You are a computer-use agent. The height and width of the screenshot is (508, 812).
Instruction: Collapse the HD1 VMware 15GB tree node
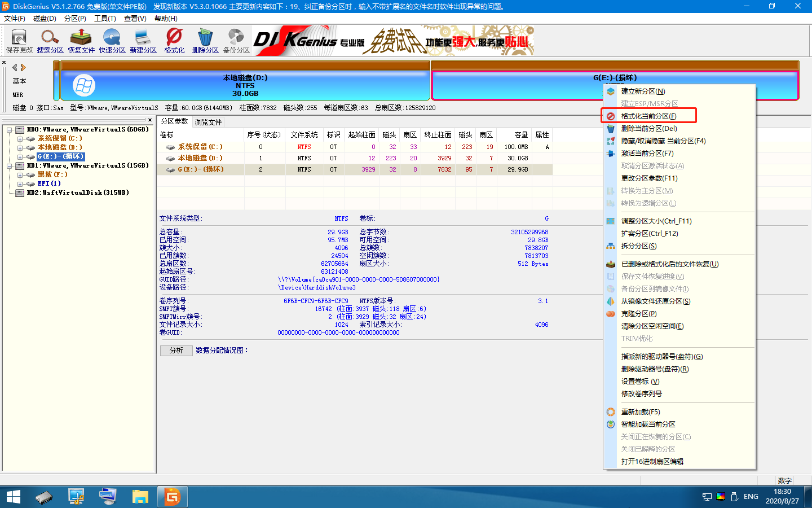[x=10, y=165]
